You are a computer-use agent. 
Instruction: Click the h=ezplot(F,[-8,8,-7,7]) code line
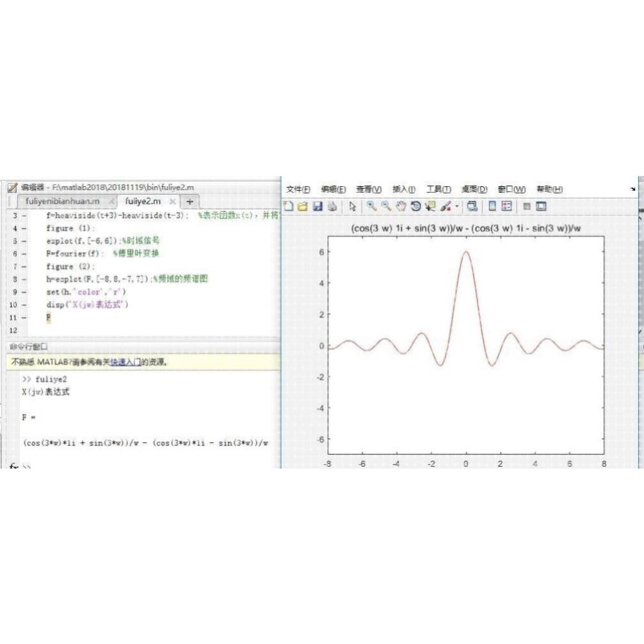coord(127,279)
